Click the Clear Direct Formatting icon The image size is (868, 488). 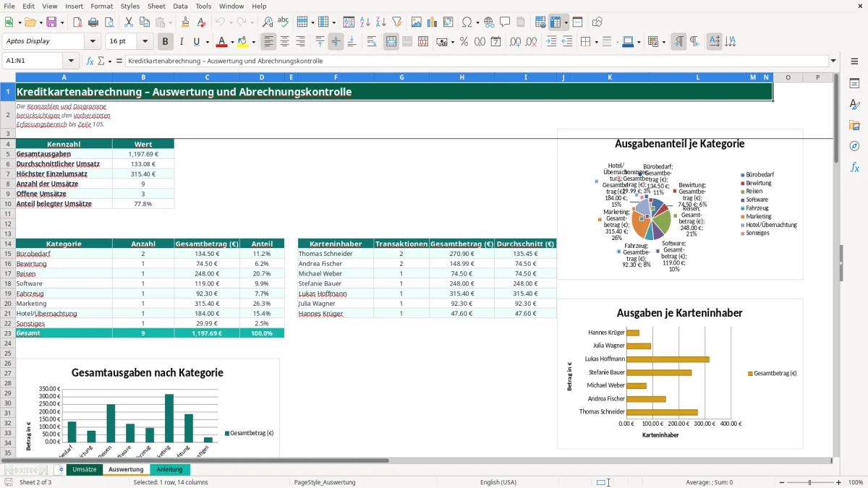point(201,22)
